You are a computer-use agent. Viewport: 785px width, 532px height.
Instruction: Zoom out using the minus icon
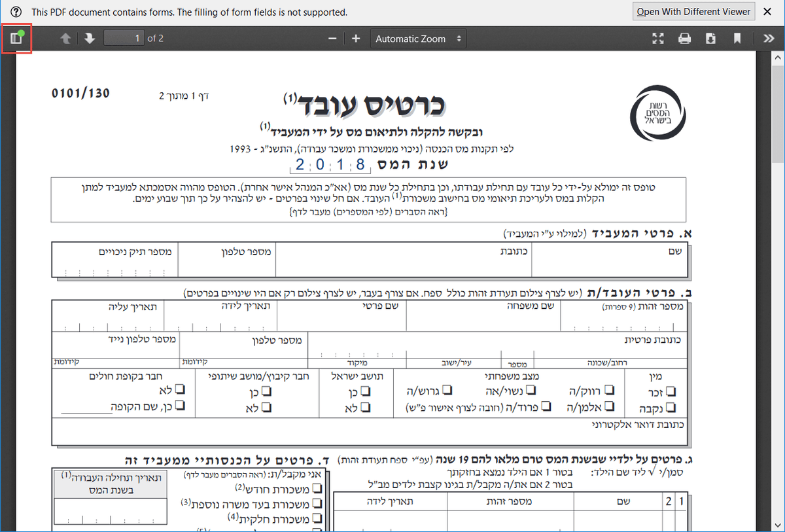(332, 38)
